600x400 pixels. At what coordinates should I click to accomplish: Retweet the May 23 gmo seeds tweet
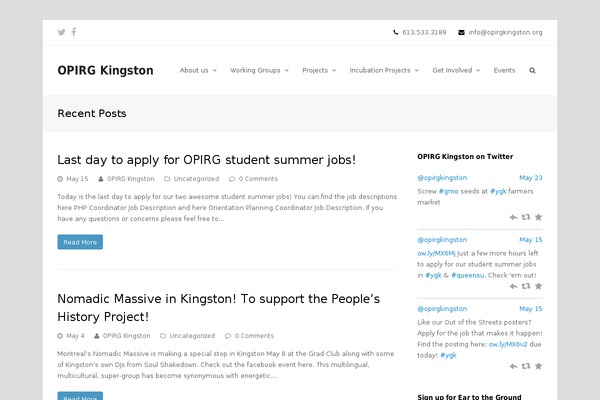(x=526, y=217)
